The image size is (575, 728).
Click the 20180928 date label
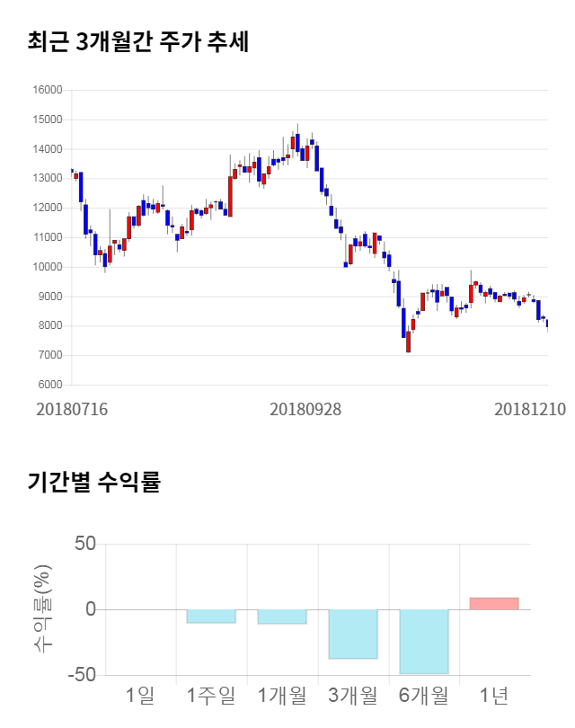pos(305,409)
